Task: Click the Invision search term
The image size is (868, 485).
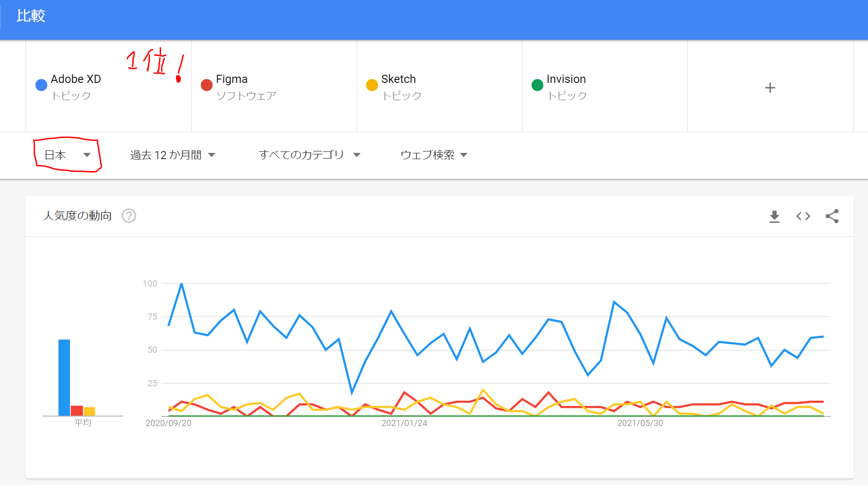Action: point(566,79)
